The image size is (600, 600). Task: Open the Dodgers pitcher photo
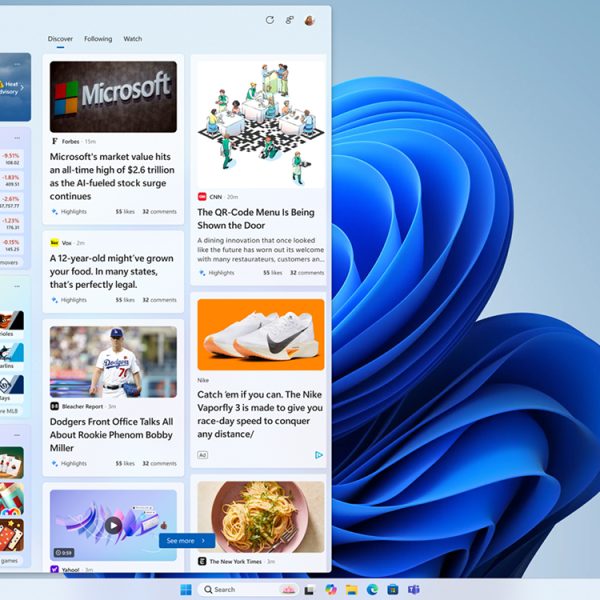tap(113, 362)
